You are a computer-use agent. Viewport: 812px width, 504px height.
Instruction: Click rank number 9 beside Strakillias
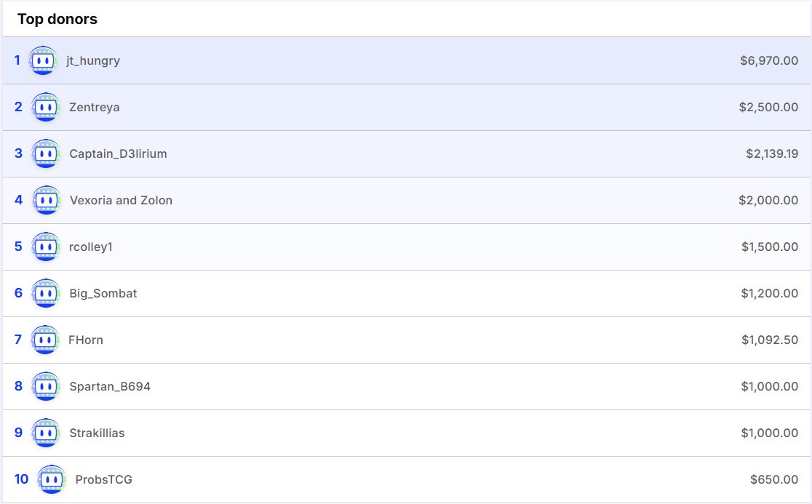point(18,433)
